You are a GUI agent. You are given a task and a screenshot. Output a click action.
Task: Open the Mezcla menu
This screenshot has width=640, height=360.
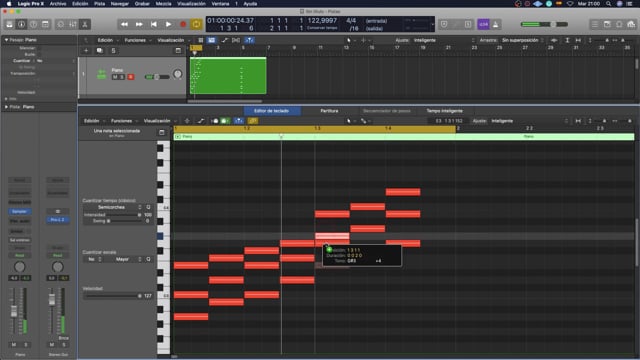(163, 4)
